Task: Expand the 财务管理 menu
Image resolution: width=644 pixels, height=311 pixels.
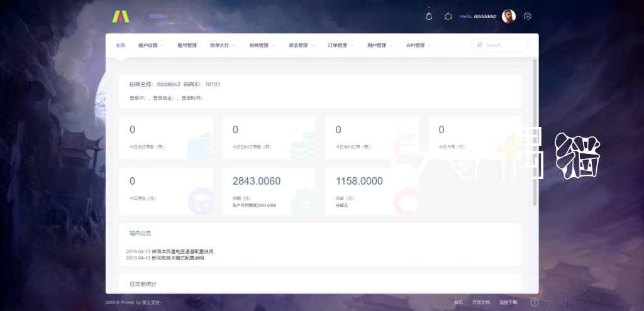Action: (x=262, y=45)
